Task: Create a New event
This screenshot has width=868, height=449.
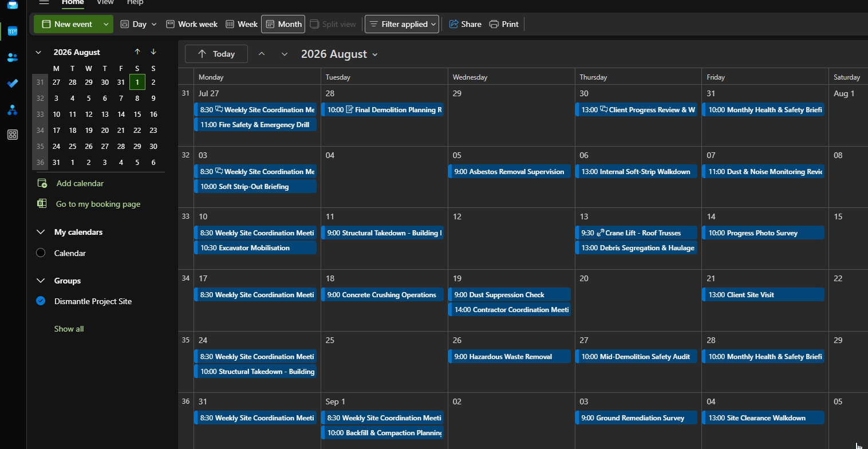Action: [66, 24]
